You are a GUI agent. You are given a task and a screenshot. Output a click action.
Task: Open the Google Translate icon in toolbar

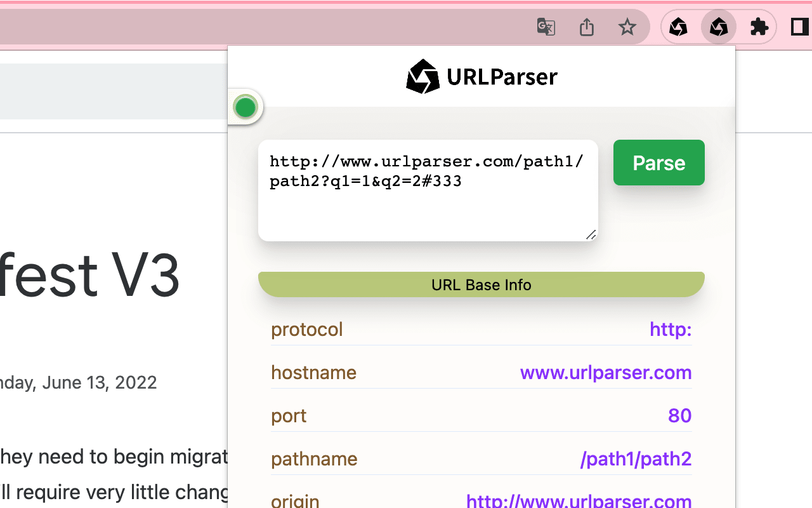[545, 27]
